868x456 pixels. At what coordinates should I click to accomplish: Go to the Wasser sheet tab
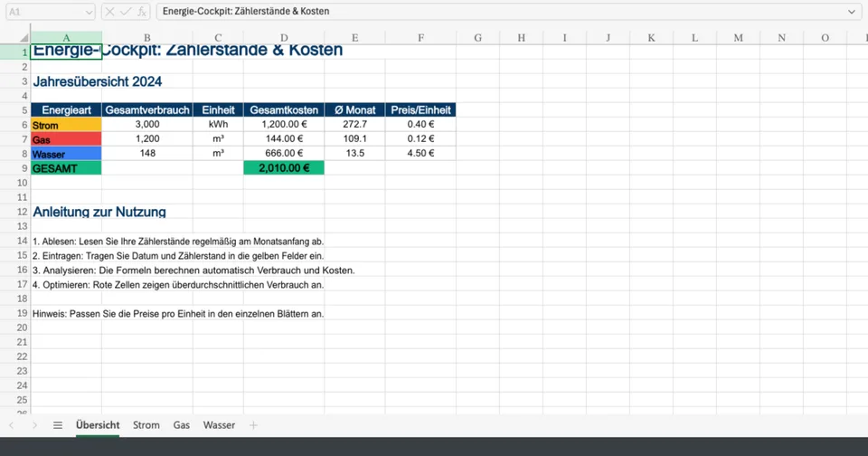click(219, 425)
